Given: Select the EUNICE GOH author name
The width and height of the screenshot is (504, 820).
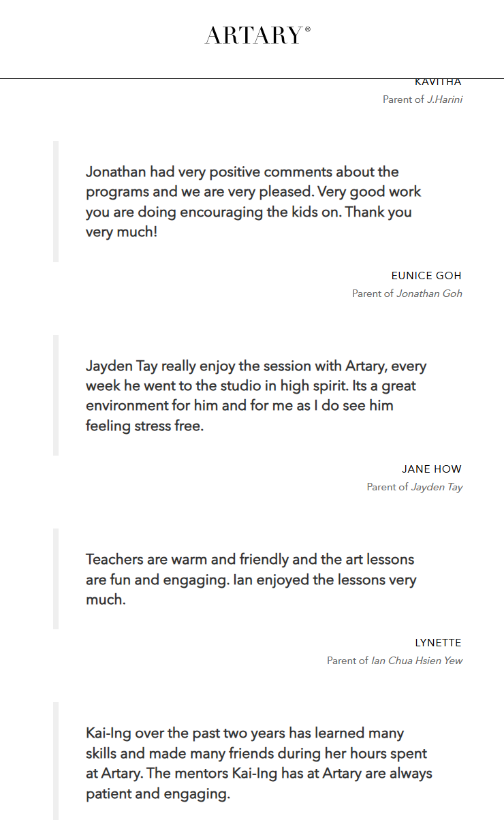Looking at the screenshot, I should pos(426,276).
